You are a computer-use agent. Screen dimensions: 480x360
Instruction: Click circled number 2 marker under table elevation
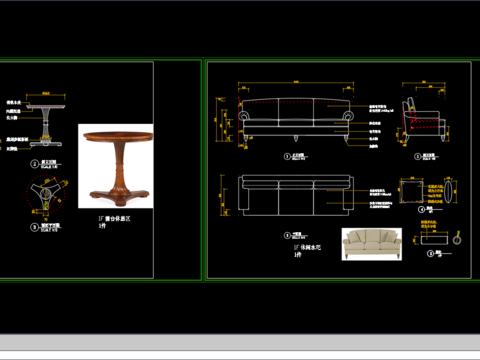coord(35,164)
